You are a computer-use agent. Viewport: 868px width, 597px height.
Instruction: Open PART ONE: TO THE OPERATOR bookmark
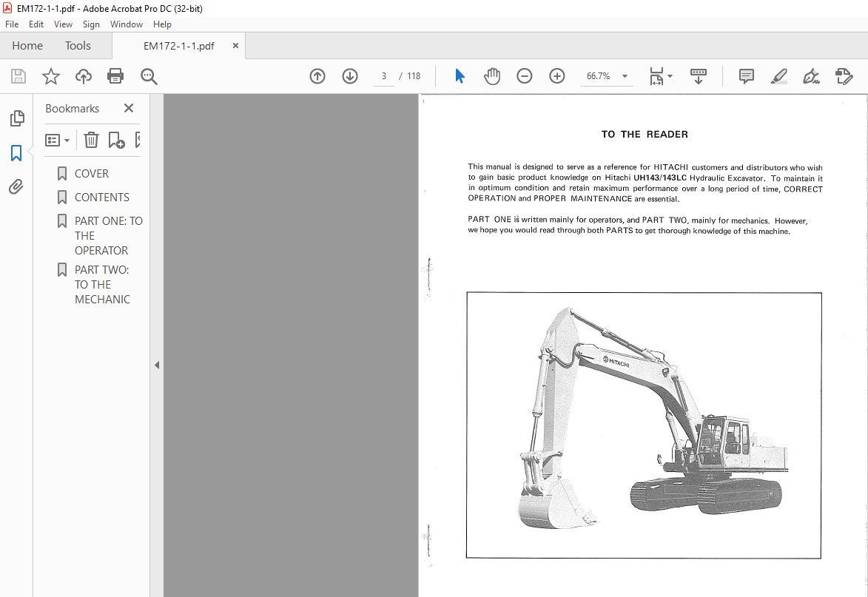[x=109, y=236]
